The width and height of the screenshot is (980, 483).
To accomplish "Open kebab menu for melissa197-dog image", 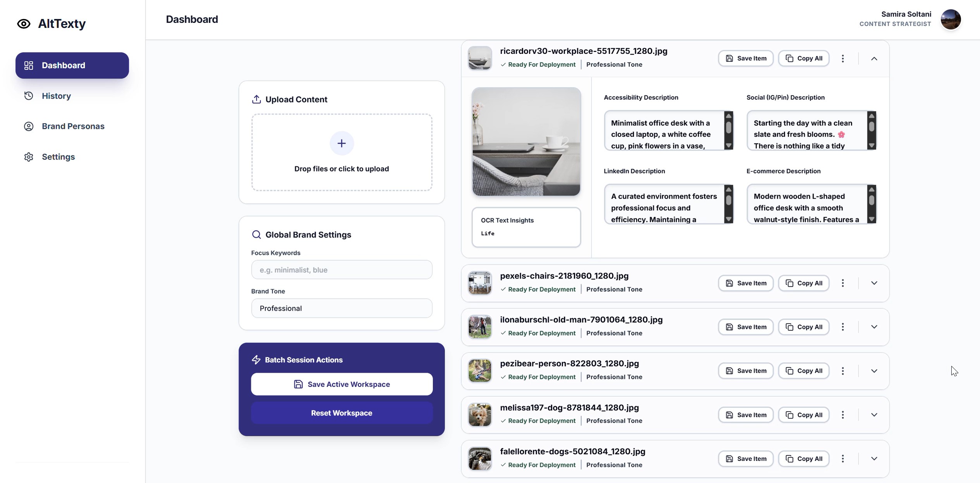I will tap(843, 415).
